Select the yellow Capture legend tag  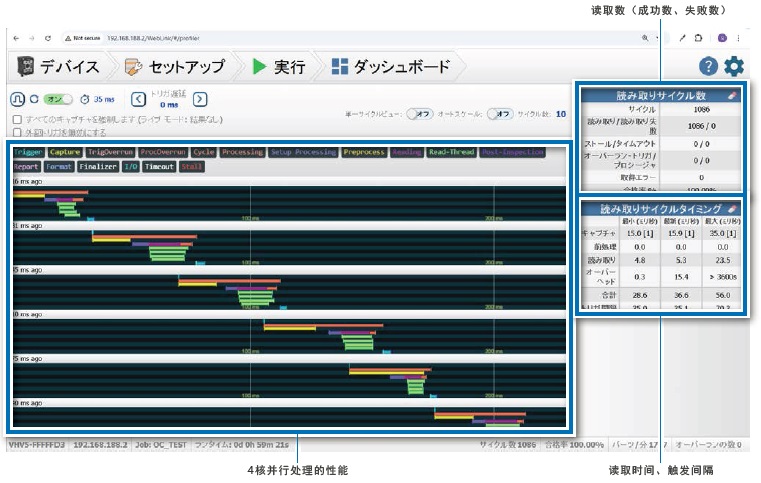65,153
